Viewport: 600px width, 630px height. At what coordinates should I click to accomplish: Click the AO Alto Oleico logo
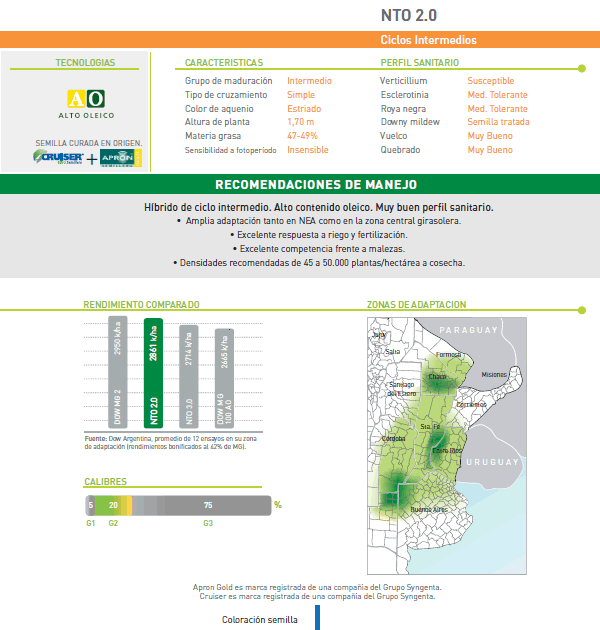pos(84,102)
